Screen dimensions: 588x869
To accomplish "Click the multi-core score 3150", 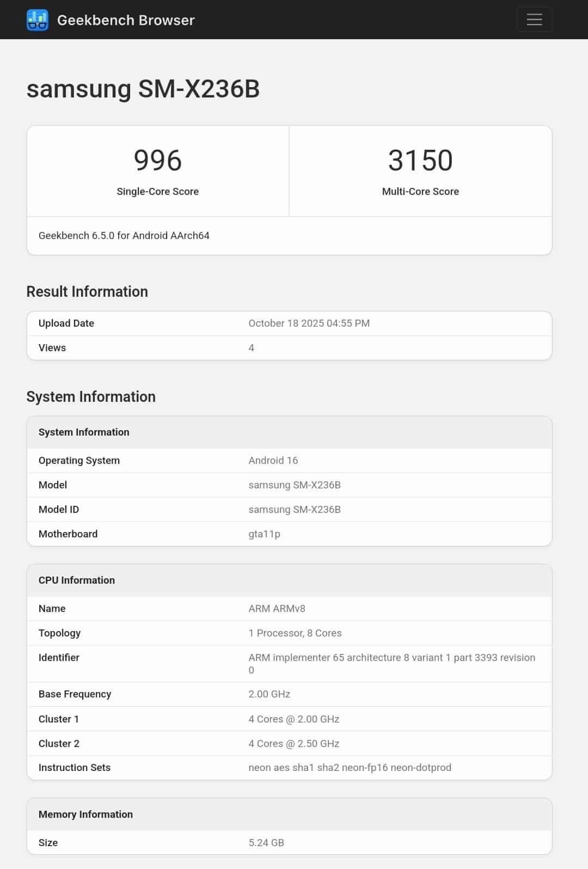I will (420, 161).
